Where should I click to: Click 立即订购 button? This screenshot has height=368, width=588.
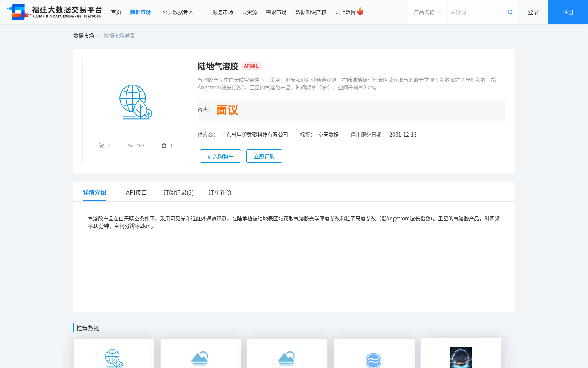point(264,156)
